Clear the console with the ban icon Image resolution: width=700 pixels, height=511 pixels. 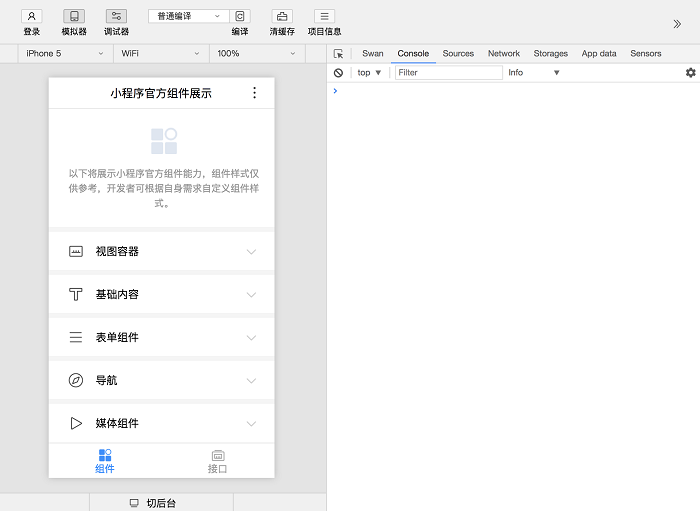pos(338,73)
